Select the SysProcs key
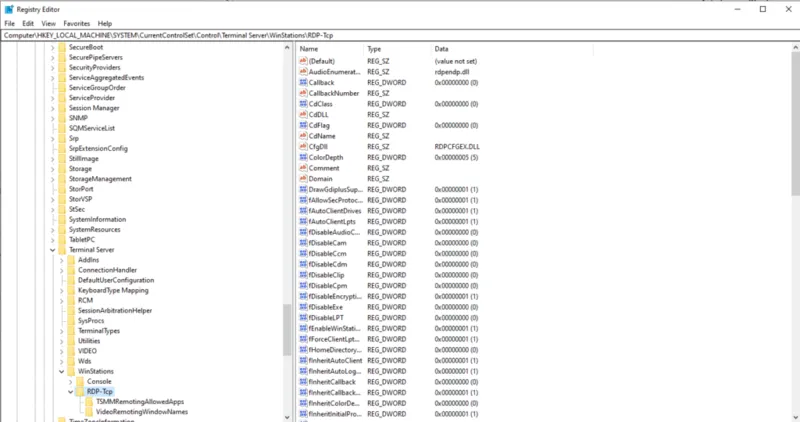Viewport: 800px width, 422px height. point(91,320)
